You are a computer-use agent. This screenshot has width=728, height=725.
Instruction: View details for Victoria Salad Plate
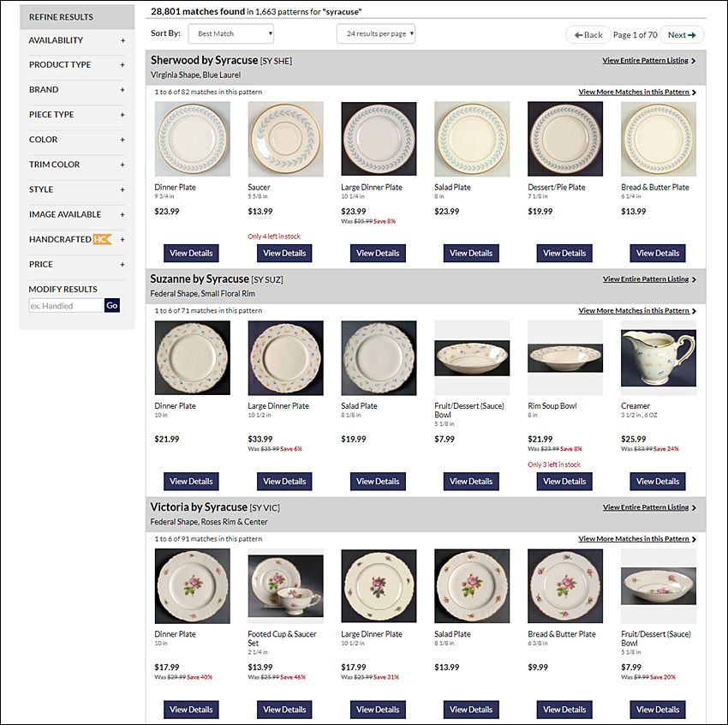pyautogui.click(x=471, y=710)
